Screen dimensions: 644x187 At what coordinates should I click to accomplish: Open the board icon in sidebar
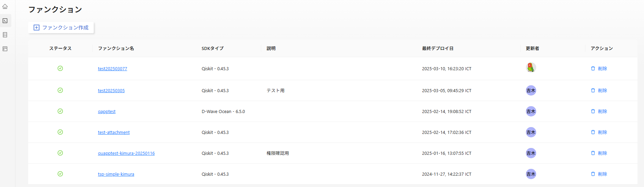pyautogui.click(x=5, y=49)
